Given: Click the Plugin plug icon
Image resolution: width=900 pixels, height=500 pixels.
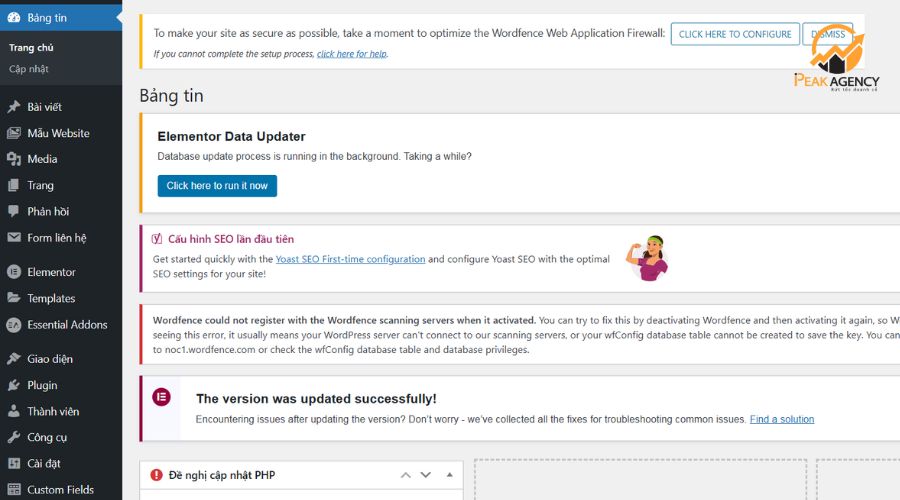Looking at the screenshot, I should pyautogui.click(x=14, y=385).
